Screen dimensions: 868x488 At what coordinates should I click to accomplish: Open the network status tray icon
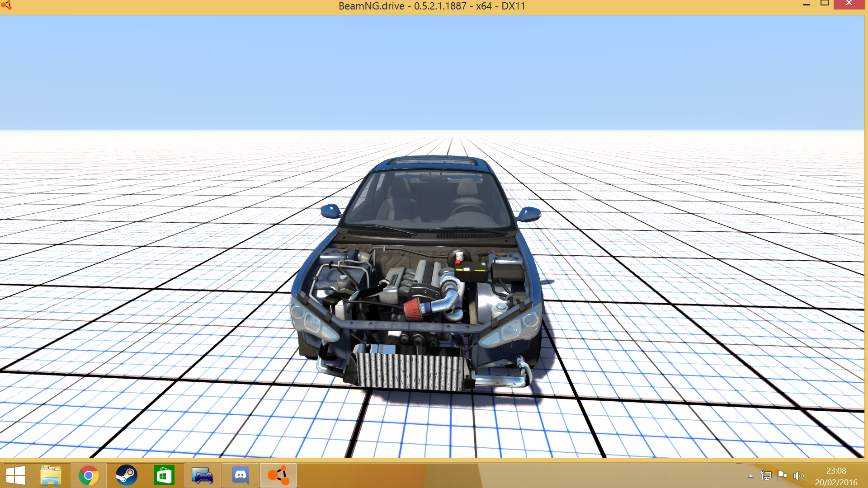(766, 476)
